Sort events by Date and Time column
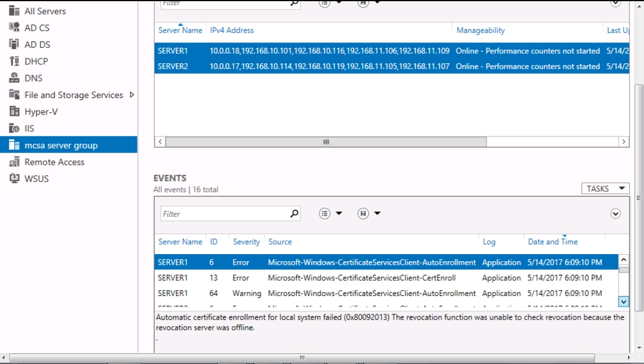The width and height of the screenshot is (644, 364). (553, 242)
